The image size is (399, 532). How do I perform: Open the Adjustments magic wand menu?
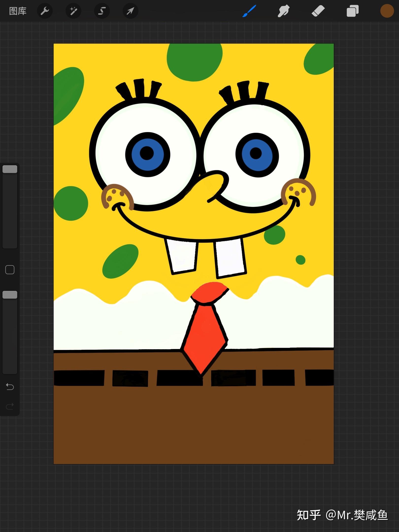(73, 11)
